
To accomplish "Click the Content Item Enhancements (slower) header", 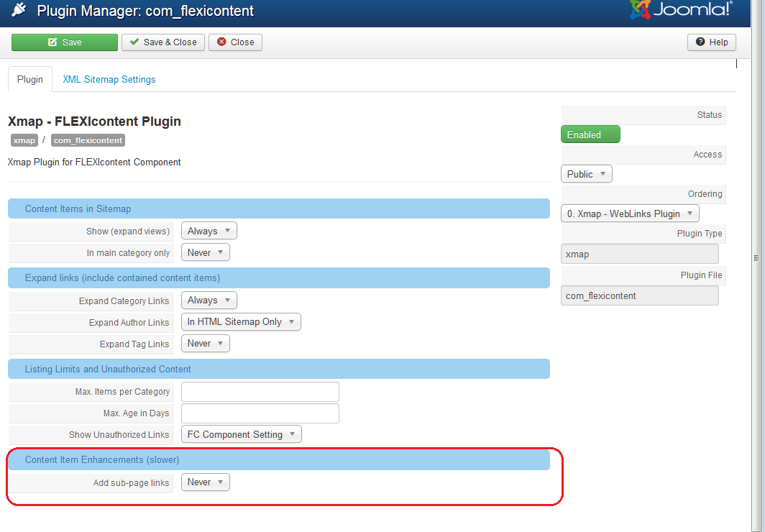I will 279,460.
